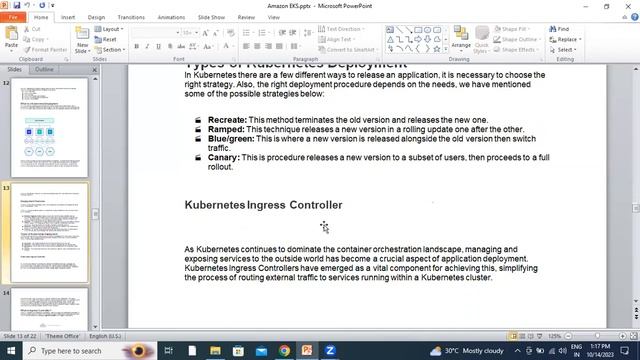Open the Replace dropdown

[x=565, y=39]
